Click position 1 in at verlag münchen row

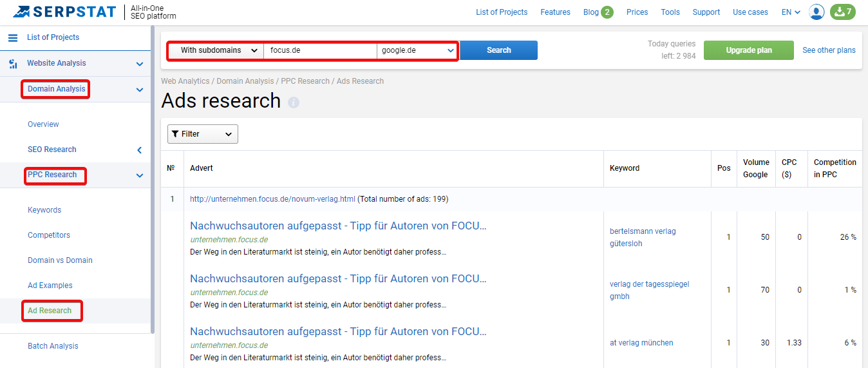[729, 343]
